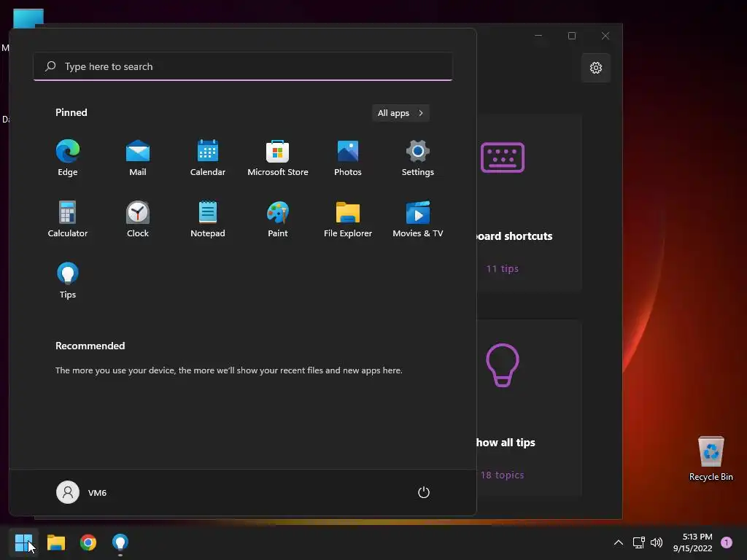Screen dimensions: 747x560
Task: Click the power button in Start menu
Action: (x=424, y=492)
